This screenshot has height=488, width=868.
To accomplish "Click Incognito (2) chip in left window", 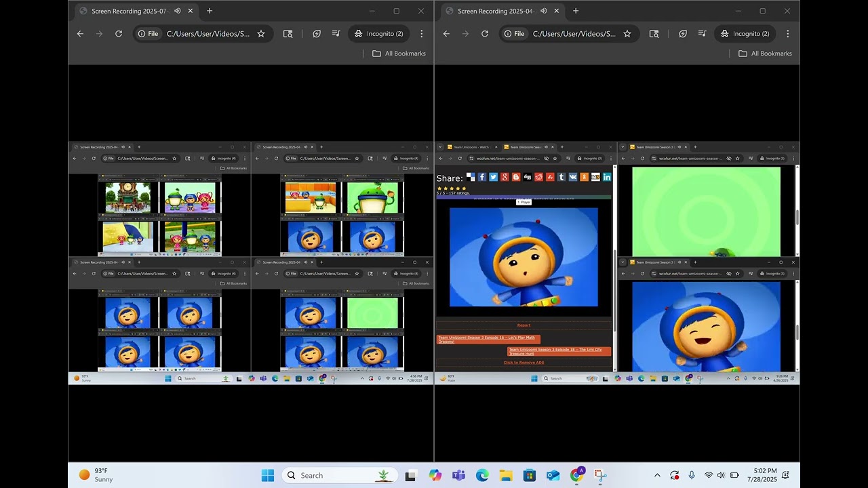I will tap(378, 34).
